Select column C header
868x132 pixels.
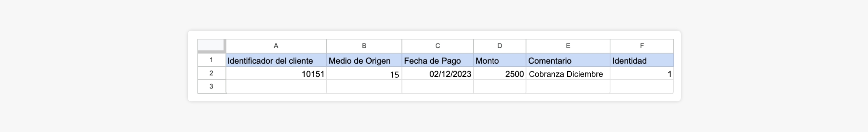(438, 46)
